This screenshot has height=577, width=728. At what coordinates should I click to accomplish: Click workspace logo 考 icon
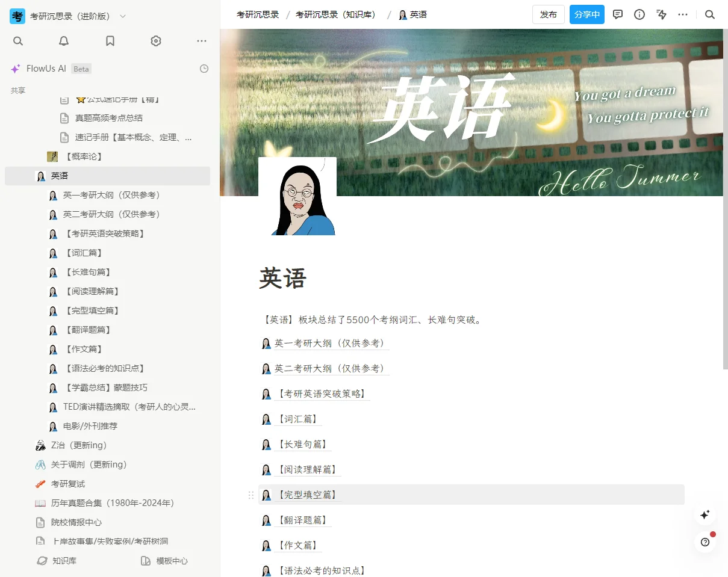click(17, 16)
